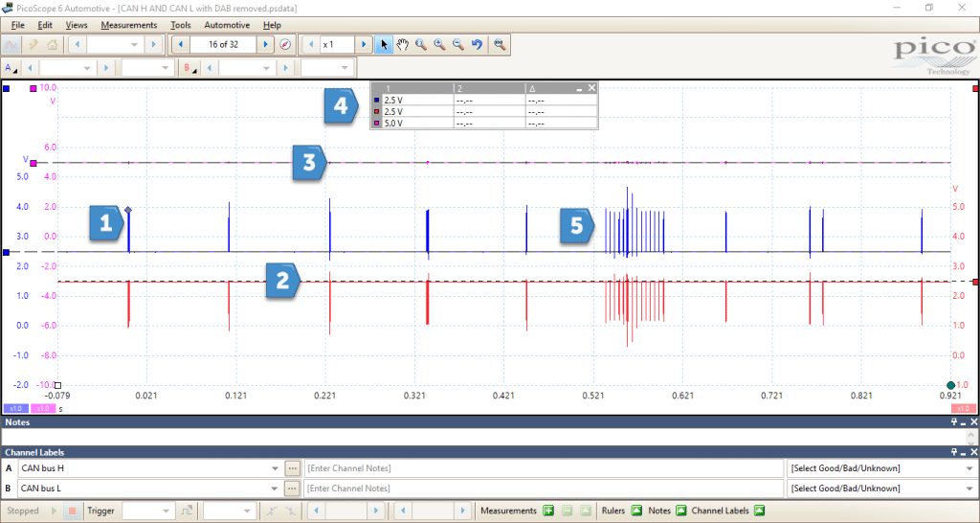
Task: Open the Automotive menu
Action: pos(227,25)
